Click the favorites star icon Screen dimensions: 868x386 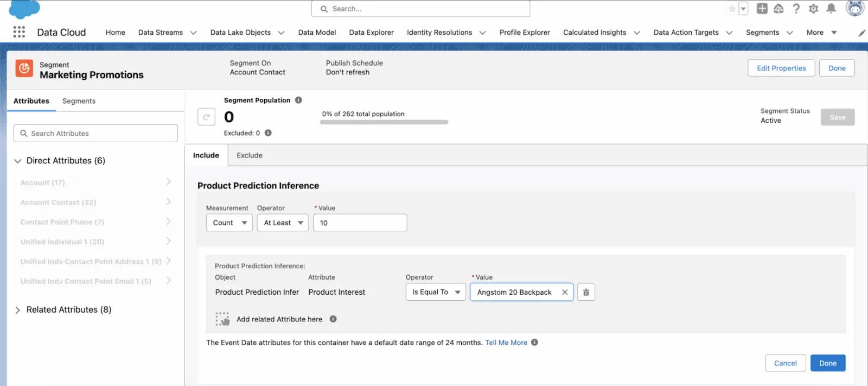pos(732,9)
